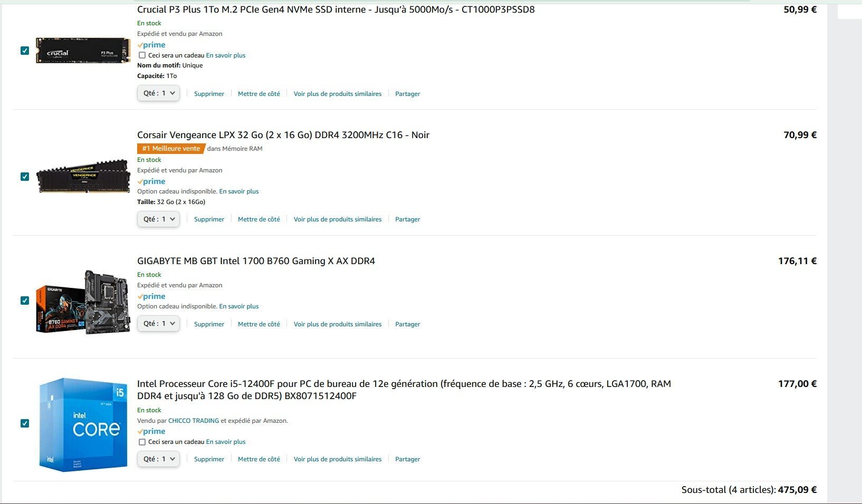Viewport: 862px width, 504px height.
Task: Click the #1 Meilleure vente badge
Action: [x=171, y=149]
